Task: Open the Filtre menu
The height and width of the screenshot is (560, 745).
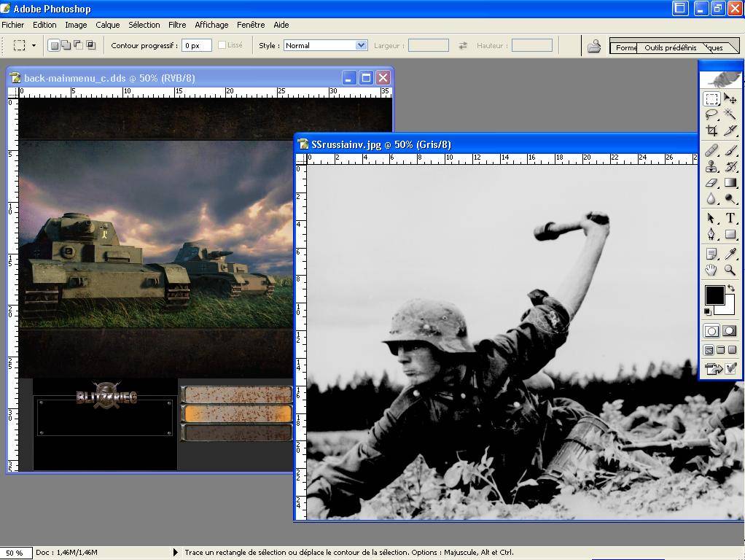Action: click(177, 25)
